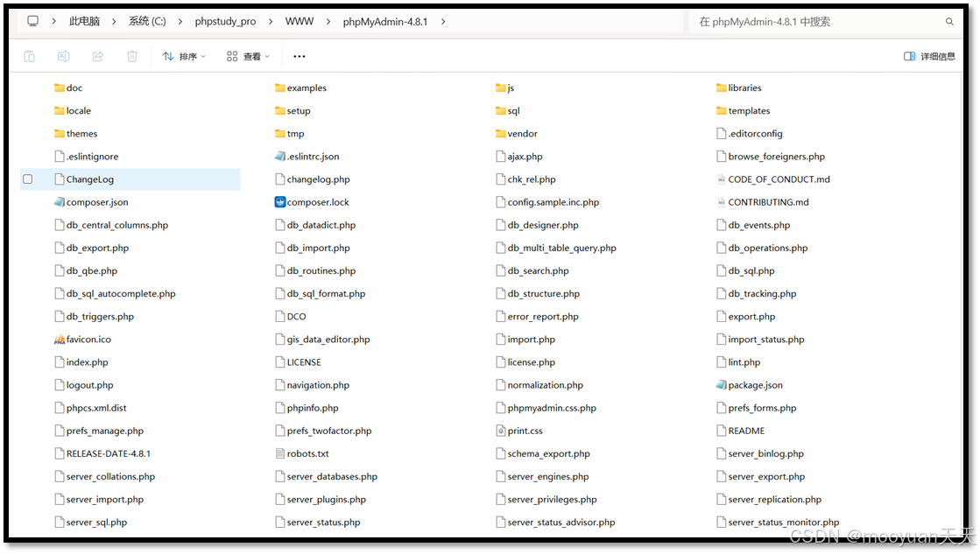The height and width of the screenshot is (554, 980).
Task: Expand chevron after 系统 (C:) breadcrumb
Action: [x=180, y=21]
